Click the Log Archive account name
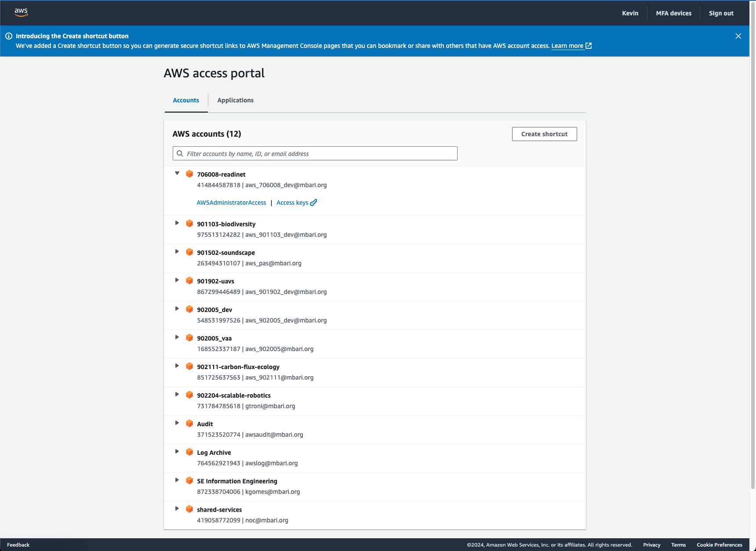756x551 pixels. (214, 453)
